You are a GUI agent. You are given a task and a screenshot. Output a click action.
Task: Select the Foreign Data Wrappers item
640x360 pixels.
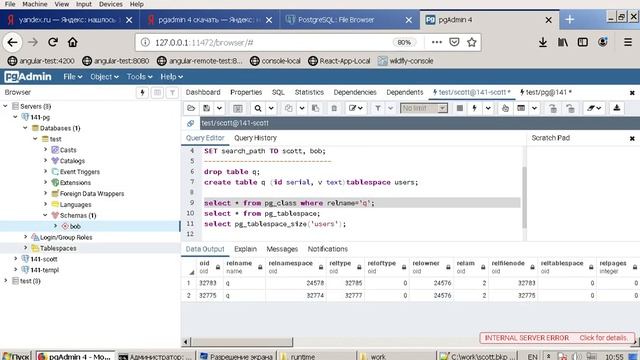[92, 193]
